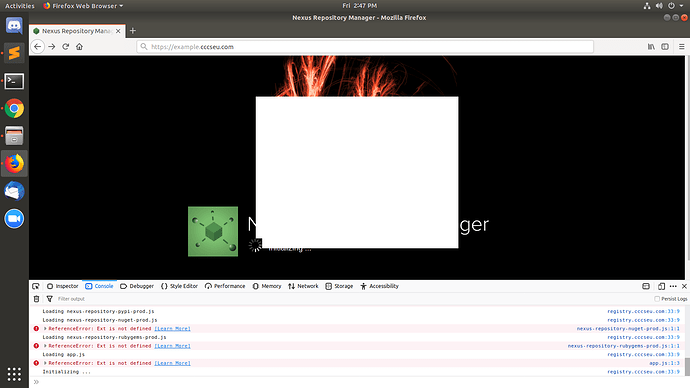Screen dimensions: 690x388
Task: Open the Network tab
Action: click(x=303, y=286)
